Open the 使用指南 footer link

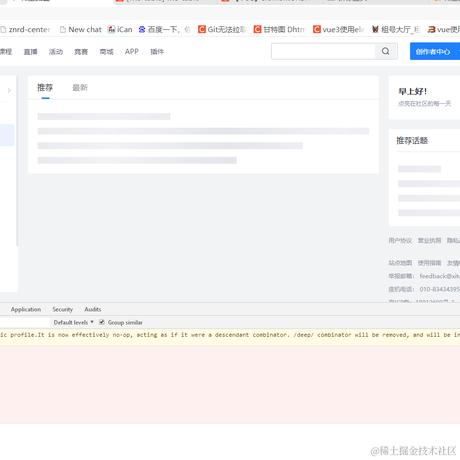point(429,263)
